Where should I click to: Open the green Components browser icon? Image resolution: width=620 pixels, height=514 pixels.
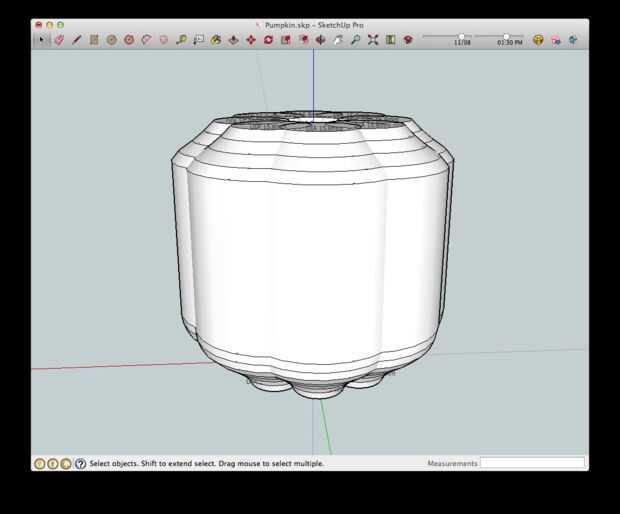click(x=390, y=40)
